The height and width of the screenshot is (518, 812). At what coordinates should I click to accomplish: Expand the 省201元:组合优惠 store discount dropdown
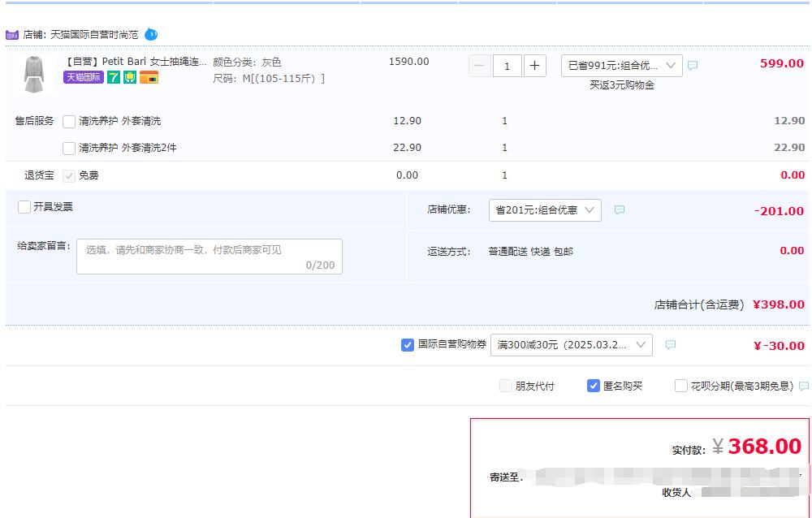click(544, 210)
